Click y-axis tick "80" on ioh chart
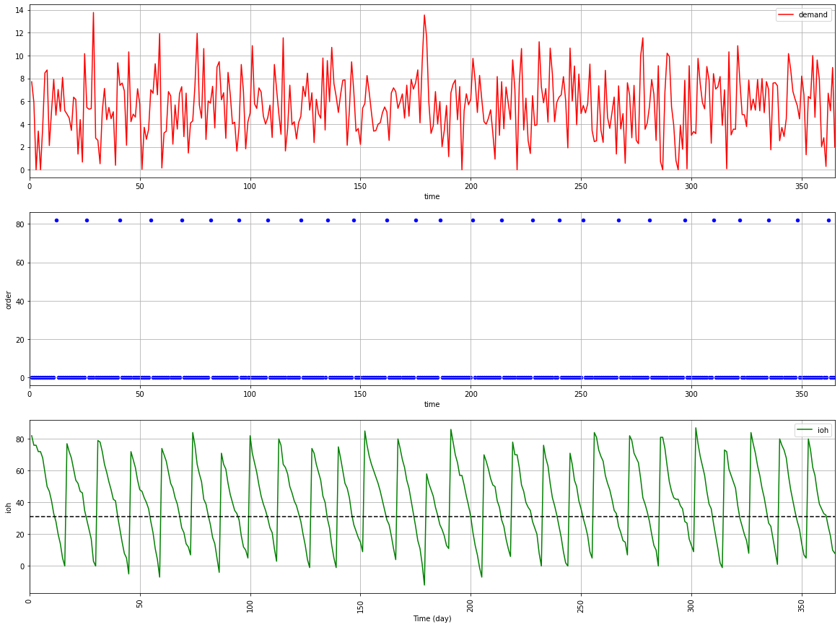 19,439
